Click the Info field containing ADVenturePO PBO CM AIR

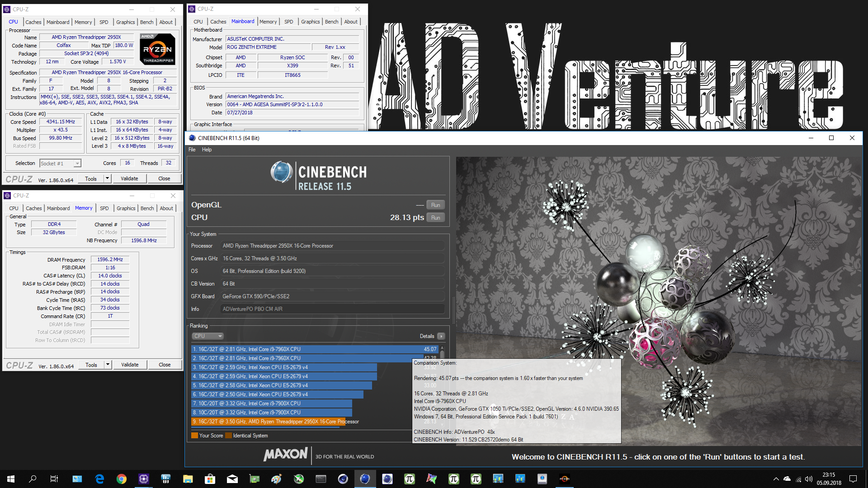click(332, 309)
